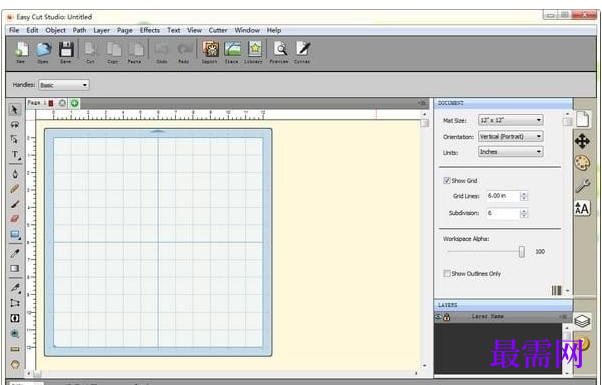
Task: Open the Preview tool
Action: click(x=280, y=51)
